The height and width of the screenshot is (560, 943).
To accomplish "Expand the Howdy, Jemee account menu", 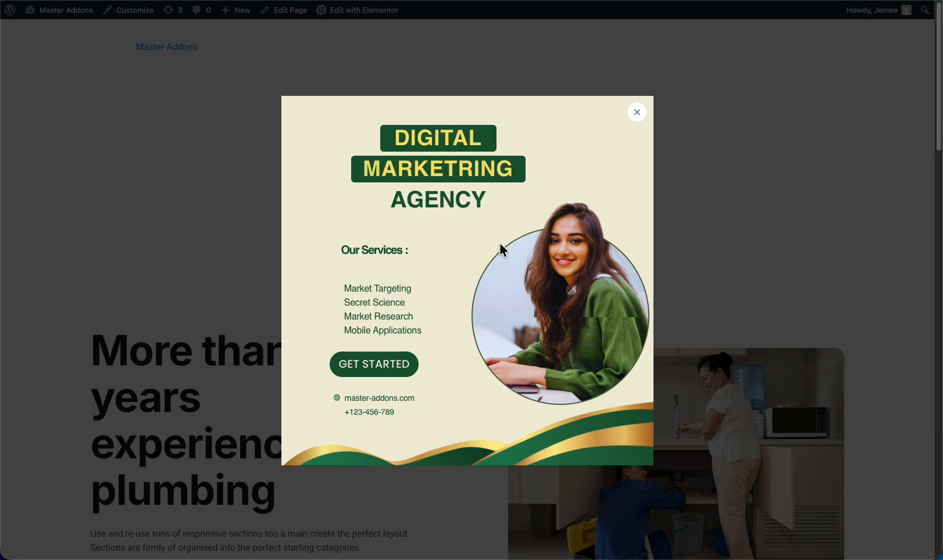I will click(x=878, y=10).
